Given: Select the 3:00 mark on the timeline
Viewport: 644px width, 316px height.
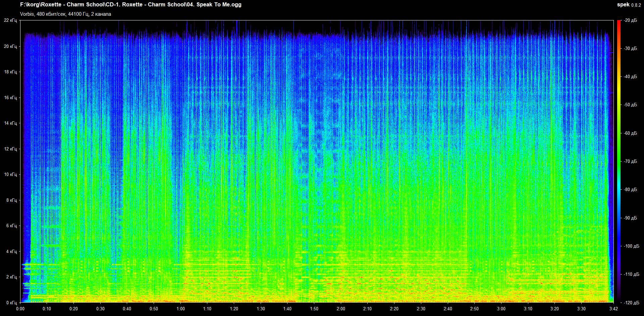Looking at the screenshot, I should (x=501, y=309).
